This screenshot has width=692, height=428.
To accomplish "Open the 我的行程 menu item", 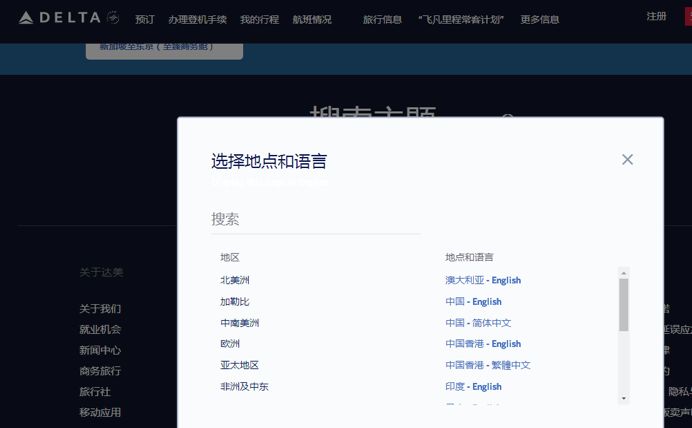I will [260, 19].
